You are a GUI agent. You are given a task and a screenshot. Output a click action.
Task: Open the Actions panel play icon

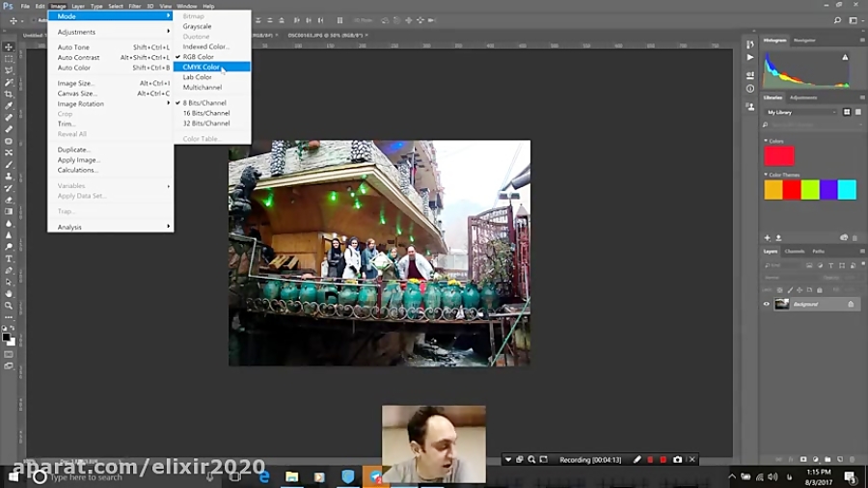(750, 57)
